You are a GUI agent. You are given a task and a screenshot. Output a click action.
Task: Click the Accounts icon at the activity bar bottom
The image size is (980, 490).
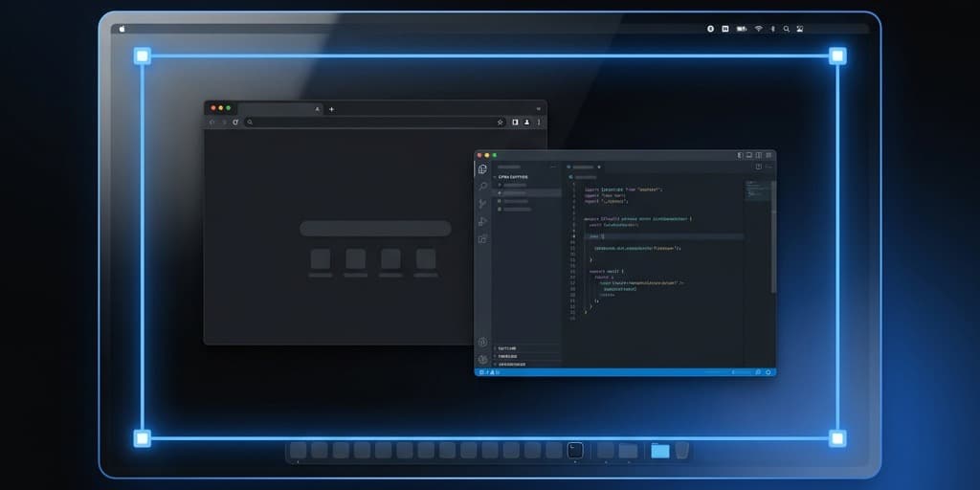click(x=482, y=342)
